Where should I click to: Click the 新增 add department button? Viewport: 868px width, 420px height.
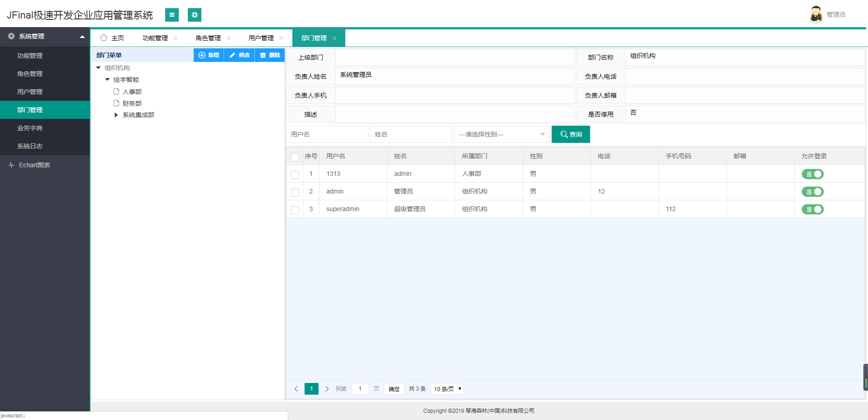[x=209, y=55]
